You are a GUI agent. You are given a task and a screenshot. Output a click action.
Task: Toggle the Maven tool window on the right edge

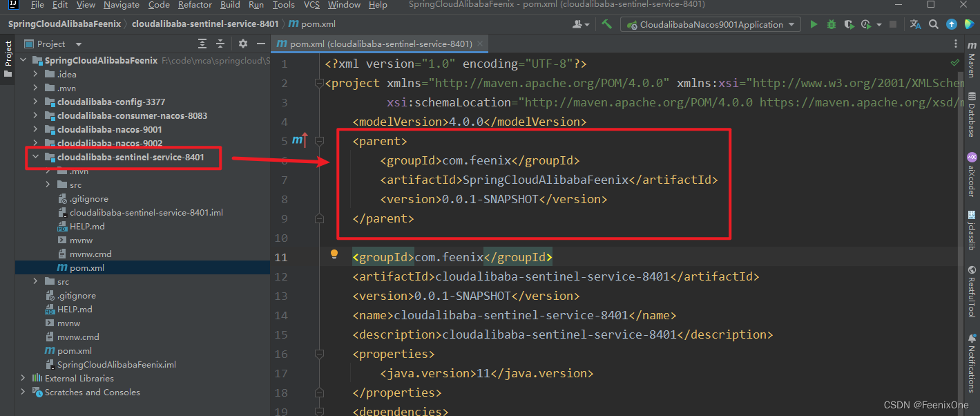coord(971,61)
